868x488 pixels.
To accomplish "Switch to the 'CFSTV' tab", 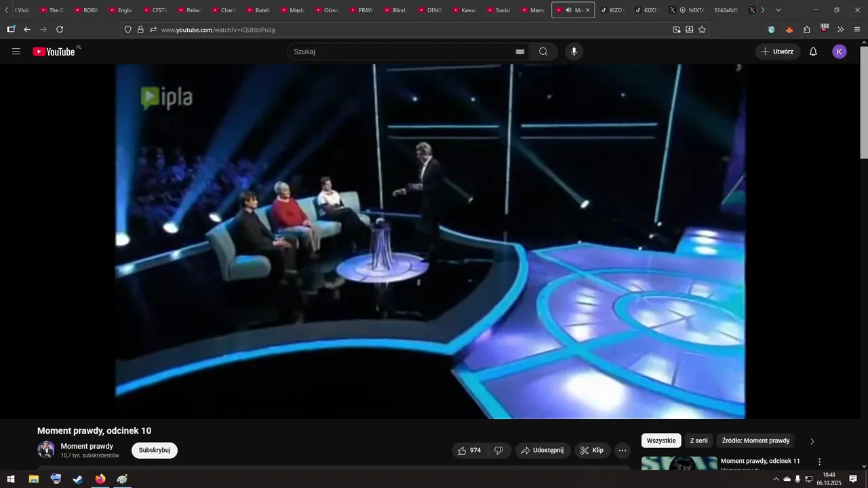I will pyautogui.click(x=156, y=10).
